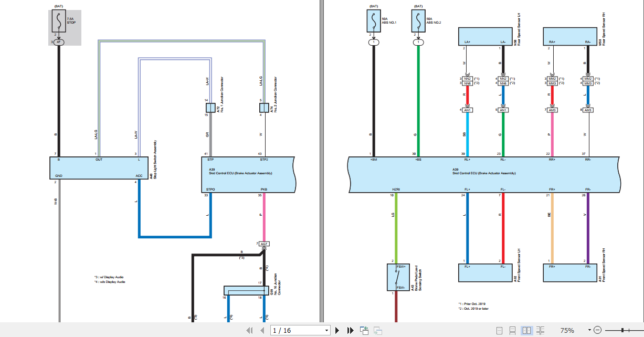The height and width of the screenshot is (337, 644).
Task: Enable continuous scrolling page view
Action: [x=513, y=330]
